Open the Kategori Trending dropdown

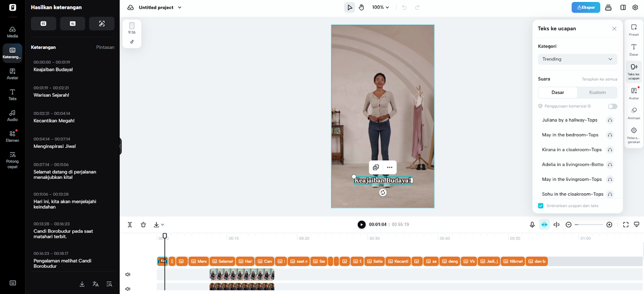(x=578, y=59)
